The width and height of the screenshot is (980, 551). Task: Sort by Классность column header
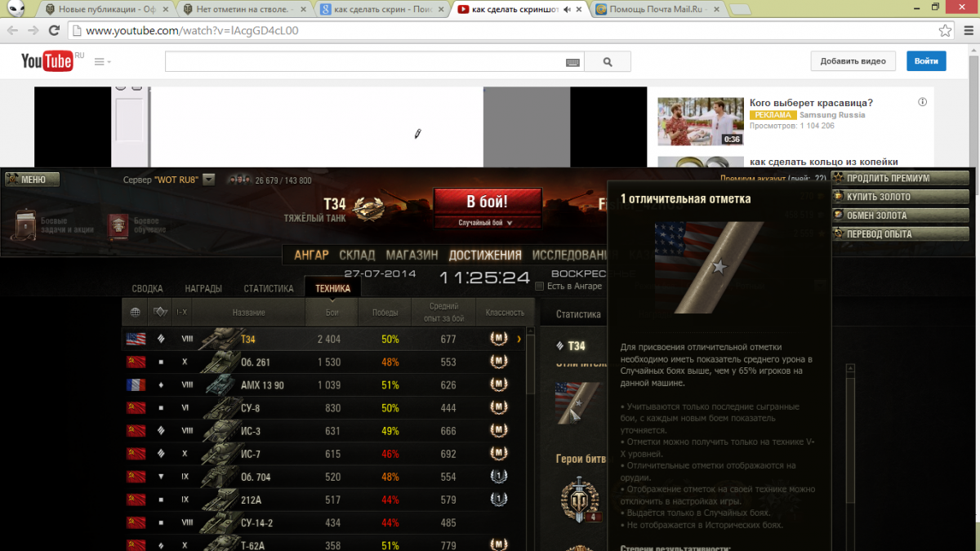(505, 313)
